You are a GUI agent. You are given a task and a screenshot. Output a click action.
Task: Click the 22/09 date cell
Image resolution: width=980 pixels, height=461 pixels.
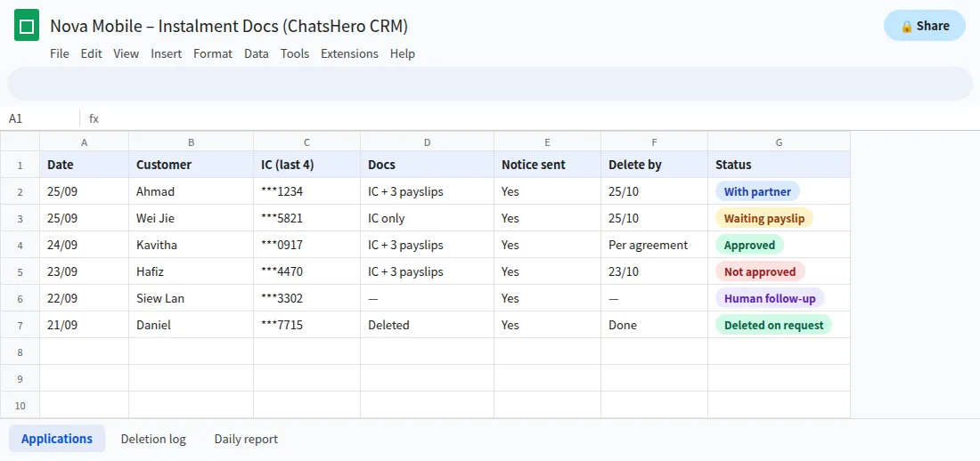[x=85, y=299]
